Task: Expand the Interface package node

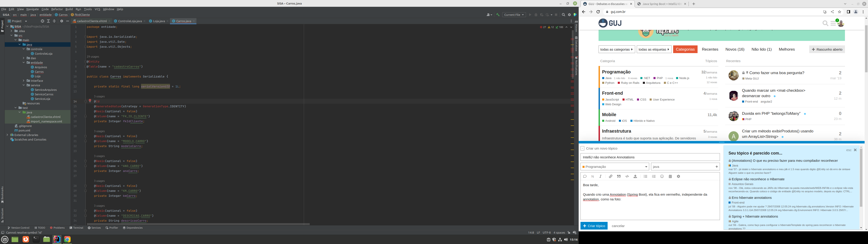Action: tap(24, 81)
